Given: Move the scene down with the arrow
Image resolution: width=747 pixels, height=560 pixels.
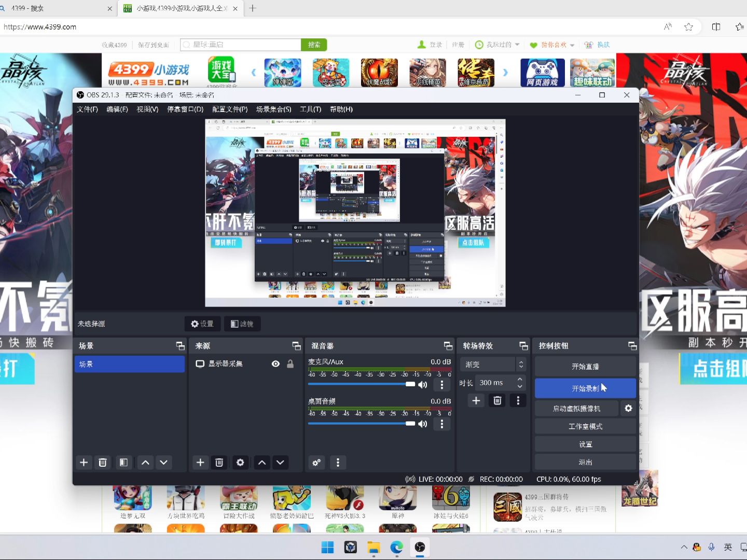Looking at the screenshot, I should coord(164,463).
